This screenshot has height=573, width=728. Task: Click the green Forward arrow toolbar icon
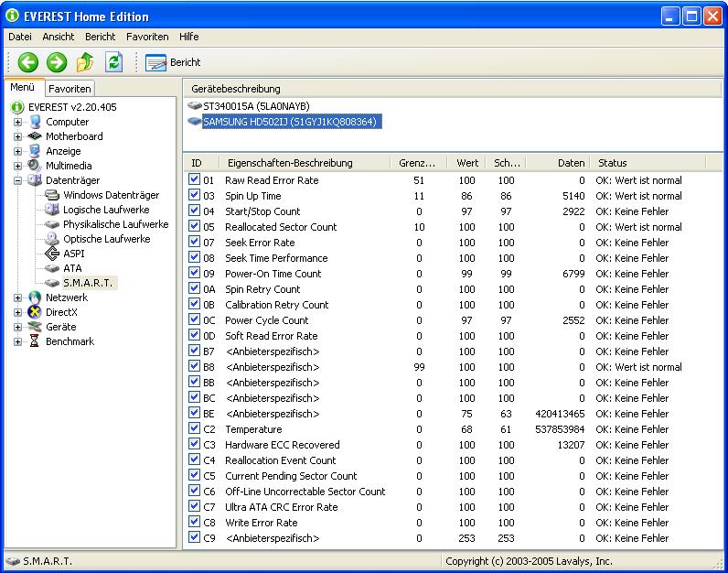57,62
